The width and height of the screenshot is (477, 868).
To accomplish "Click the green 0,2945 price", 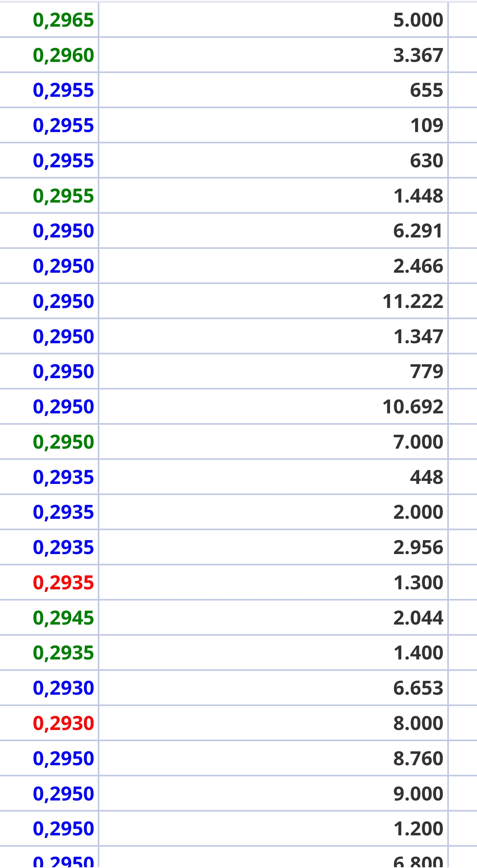I will click(x=63, y=618).
